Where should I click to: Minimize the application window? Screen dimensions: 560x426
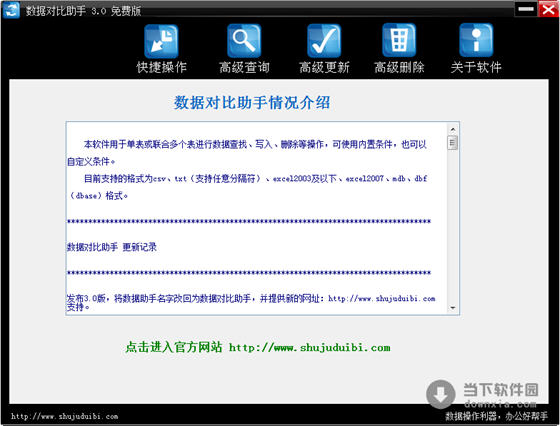[x=526, y=9]
